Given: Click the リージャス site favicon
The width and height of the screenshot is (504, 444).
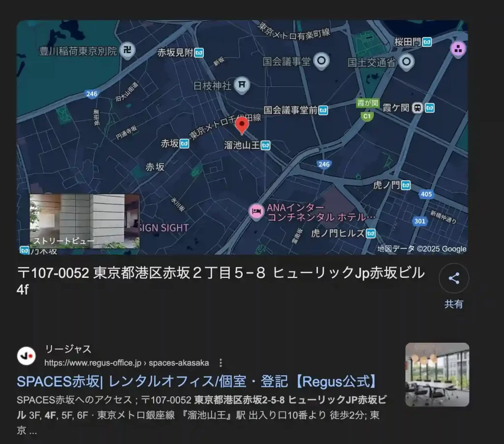Looking at the screenshot, I should [27, 355].
